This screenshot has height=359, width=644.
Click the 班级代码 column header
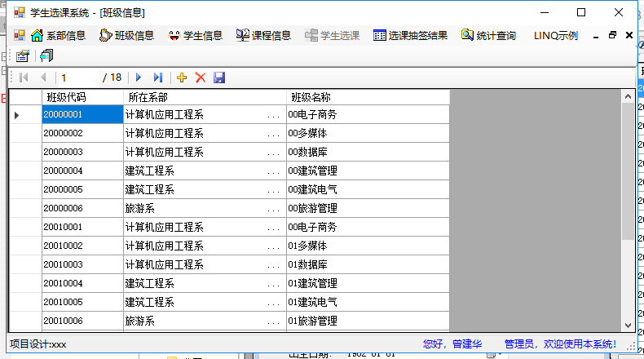tap(82, 97)
